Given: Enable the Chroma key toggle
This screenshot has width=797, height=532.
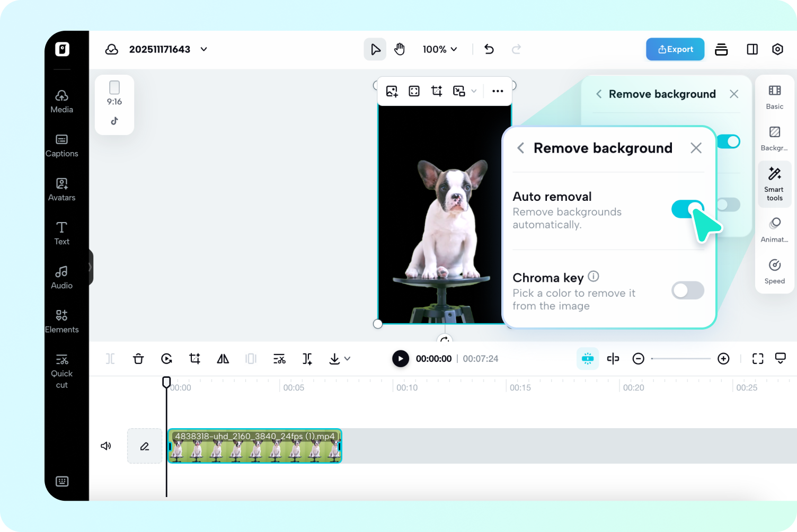Looking at the screenshot, I should click(x=687, y=290).
